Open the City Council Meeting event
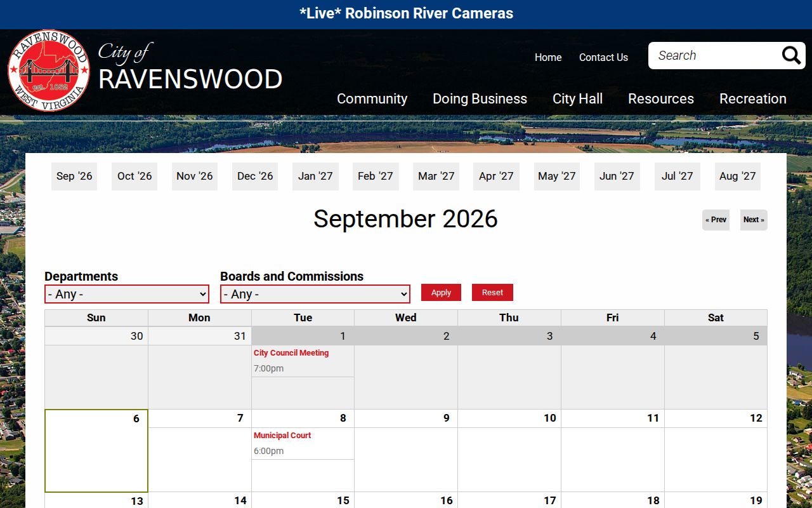 pos(291,353)
